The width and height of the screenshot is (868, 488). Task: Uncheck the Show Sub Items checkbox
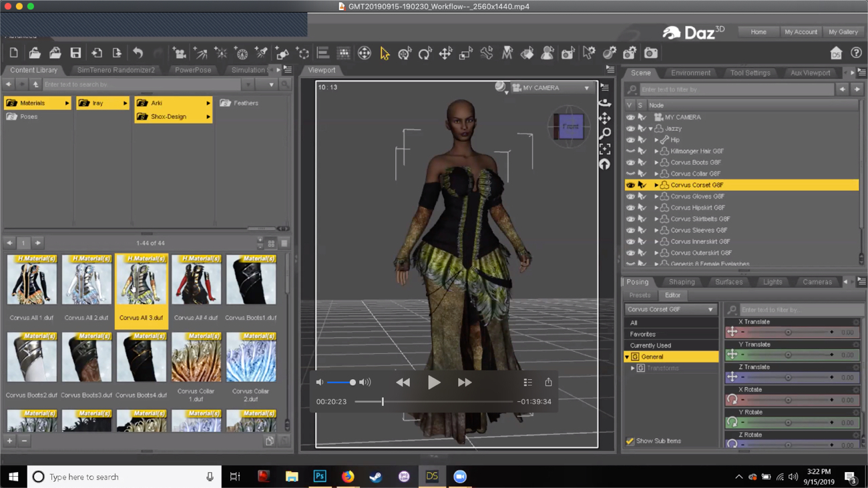pyautogui.click(x=630, y=441)
